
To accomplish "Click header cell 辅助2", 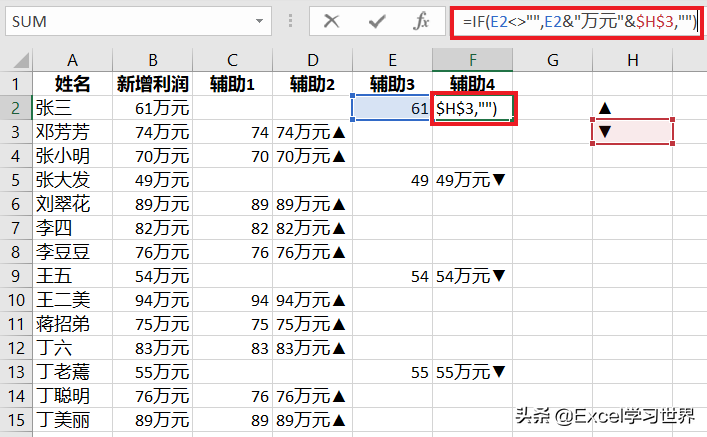I will click(312, 84).
